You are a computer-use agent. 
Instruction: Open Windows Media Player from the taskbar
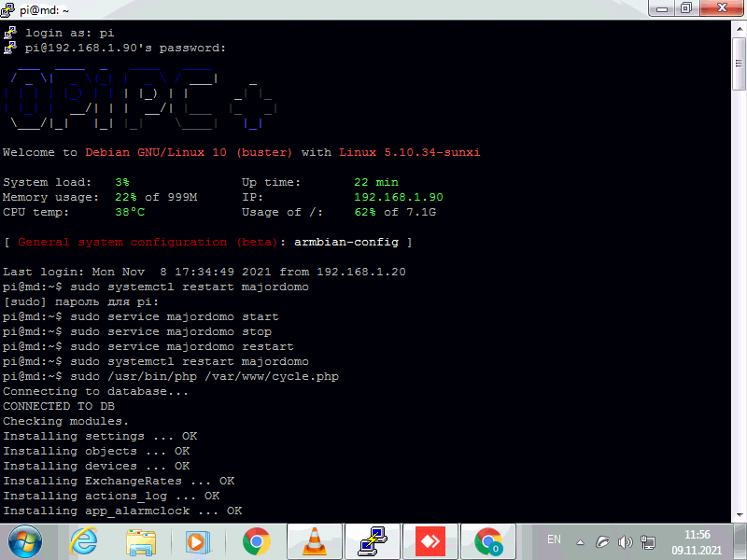click(199, 540)
